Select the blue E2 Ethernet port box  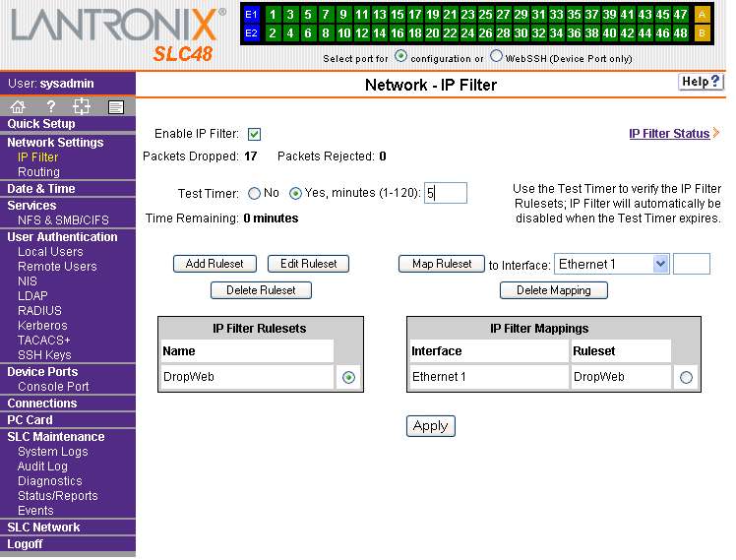point(250,33)
